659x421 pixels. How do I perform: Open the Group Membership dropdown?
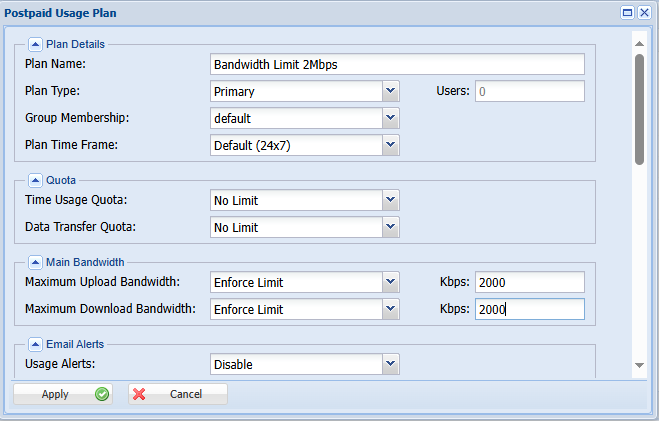point(391,118)
